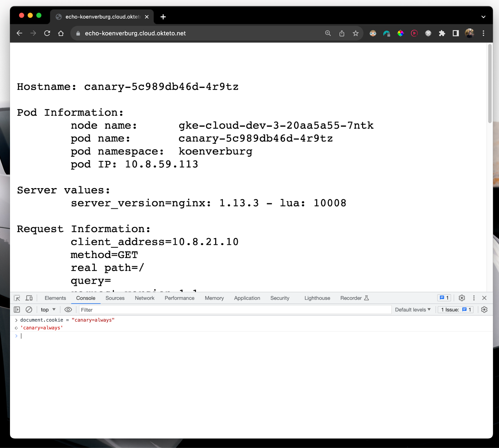The height and width of the screenshot is (448, 499).
Task: Click the red play extension icon
Action: (x=414, y=33)
